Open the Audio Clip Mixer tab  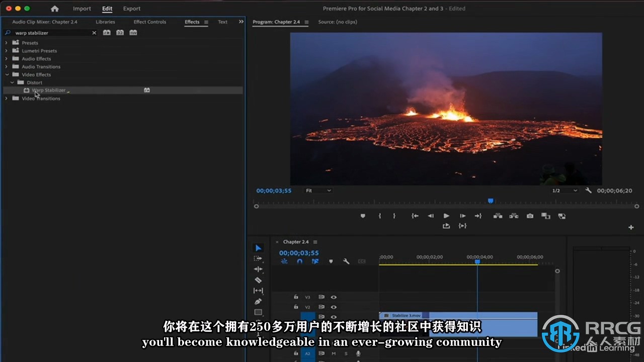(x=45, y=22)
